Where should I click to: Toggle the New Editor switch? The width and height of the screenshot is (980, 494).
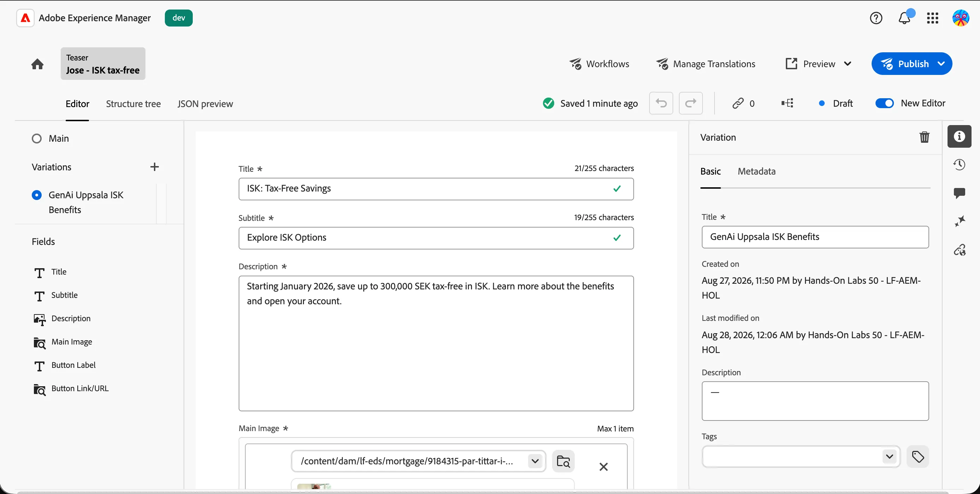pos(884,103)
